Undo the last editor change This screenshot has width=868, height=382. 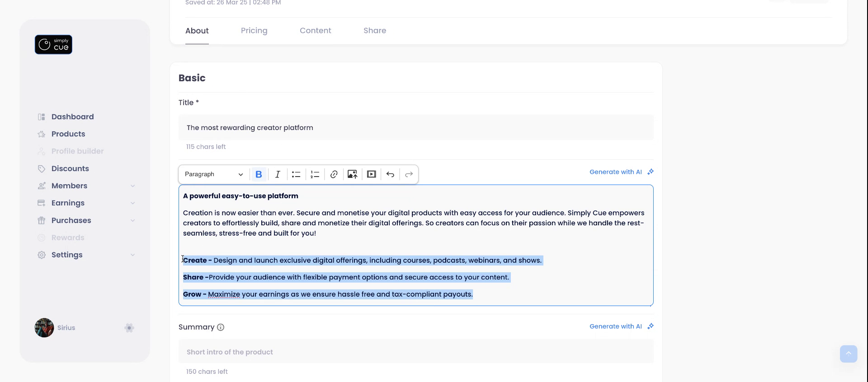tap(390, 174)
